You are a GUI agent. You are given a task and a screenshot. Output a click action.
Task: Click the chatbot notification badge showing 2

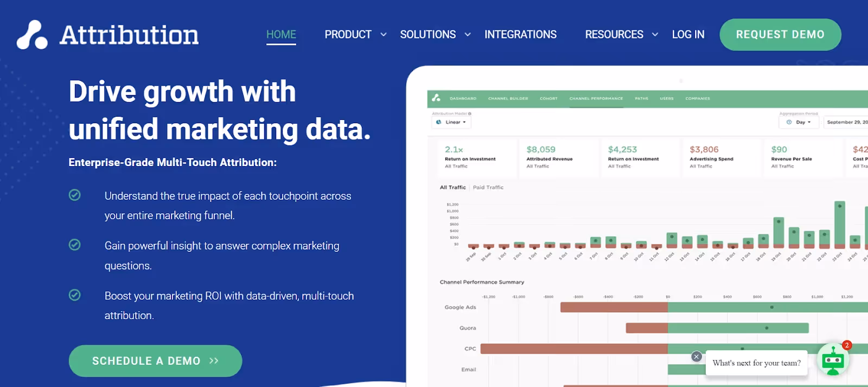tap(847, 345)
